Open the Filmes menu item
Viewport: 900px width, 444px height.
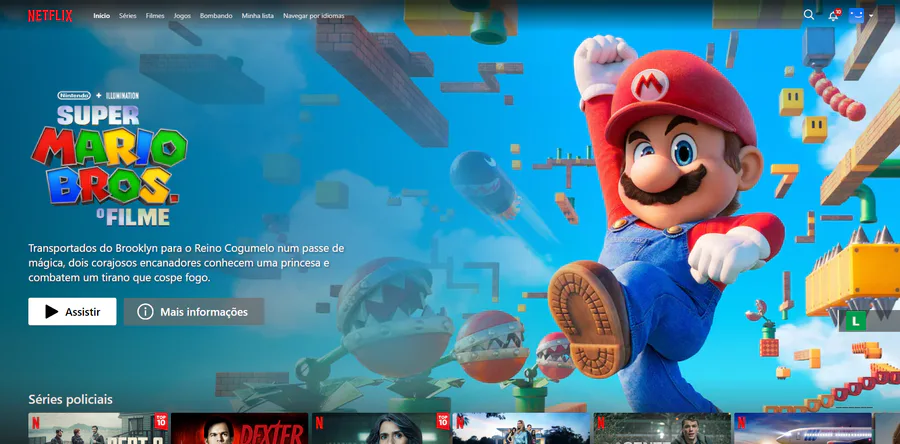tap(155, 16)
